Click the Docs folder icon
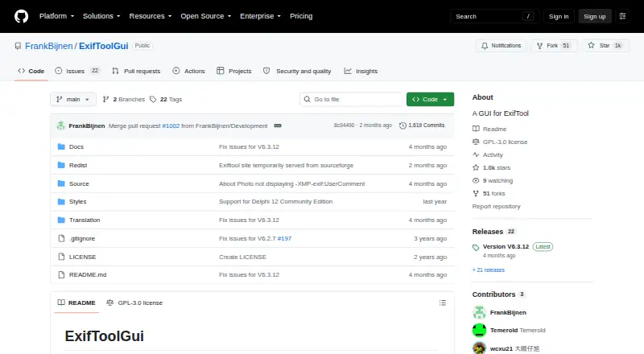Screen dimensions: 644x354 (x=61, y=146)
